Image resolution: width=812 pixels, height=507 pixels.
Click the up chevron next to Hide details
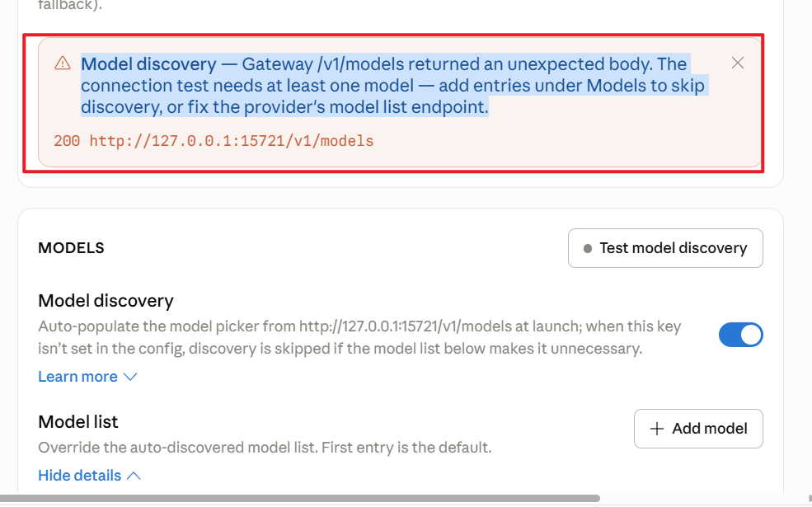[134, 476]
